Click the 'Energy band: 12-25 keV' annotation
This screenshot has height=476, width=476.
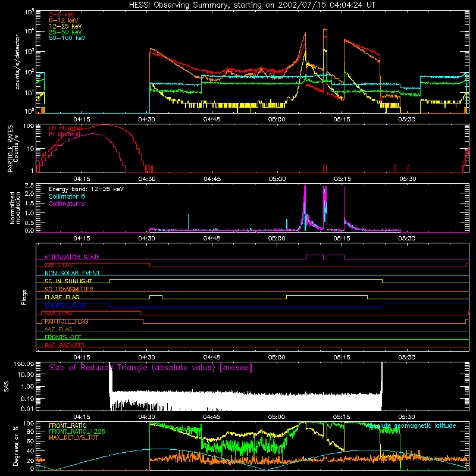(x=86, y=189)
